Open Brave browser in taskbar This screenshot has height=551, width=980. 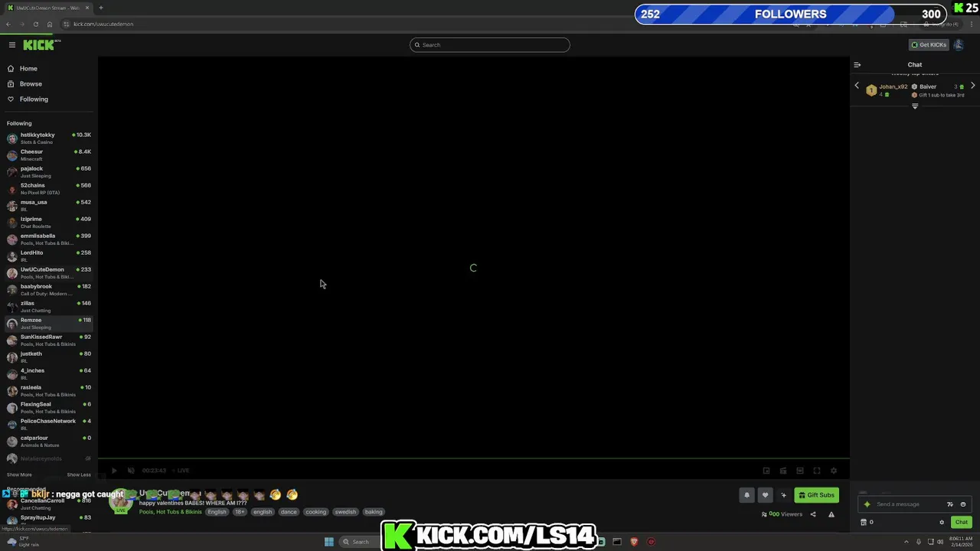[x=634, y=542]
